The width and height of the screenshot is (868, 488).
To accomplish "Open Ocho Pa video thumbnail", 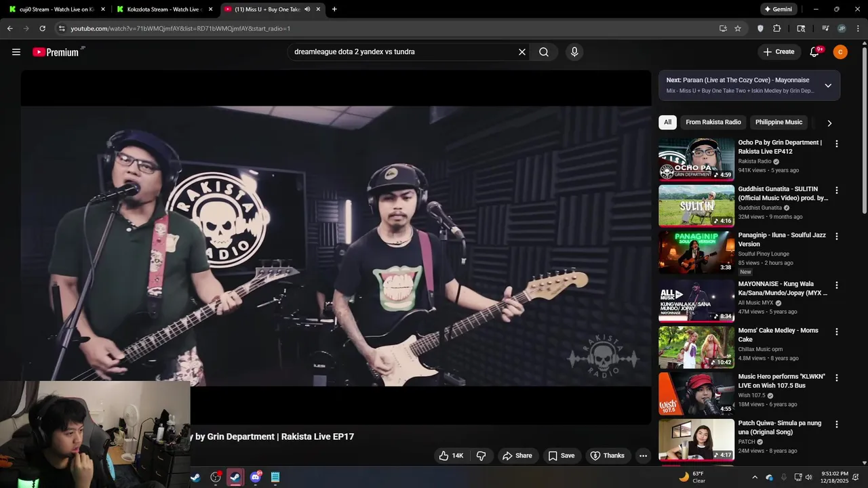I will 696,159.
